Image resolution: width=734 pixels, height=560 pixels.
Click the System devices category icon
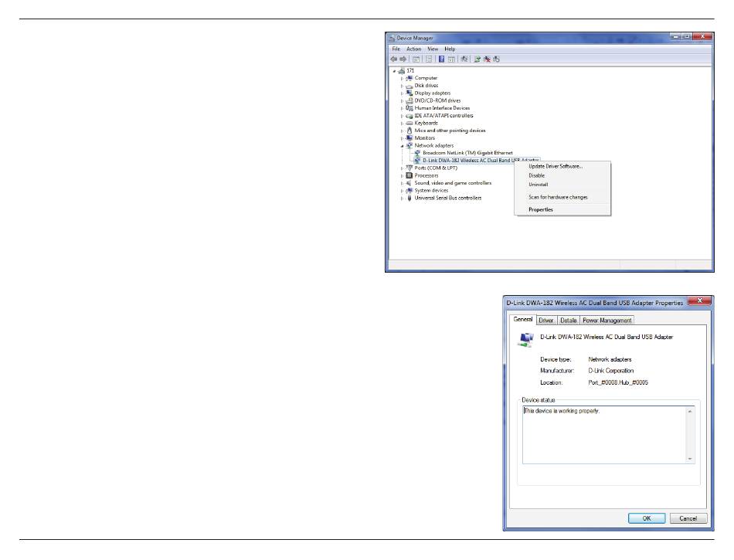(x=409, y=191)
